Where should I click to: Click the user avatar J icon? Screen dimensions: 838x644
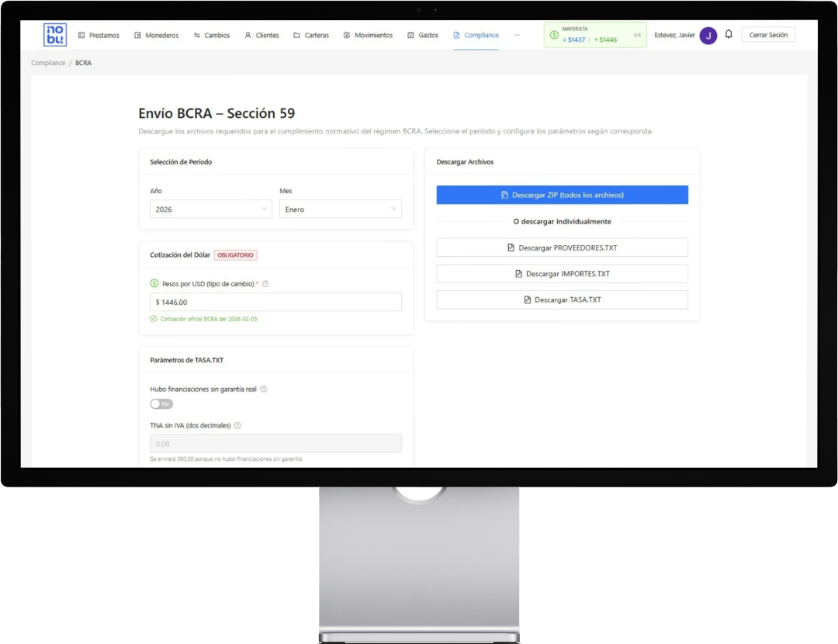(x=708, y=36)
